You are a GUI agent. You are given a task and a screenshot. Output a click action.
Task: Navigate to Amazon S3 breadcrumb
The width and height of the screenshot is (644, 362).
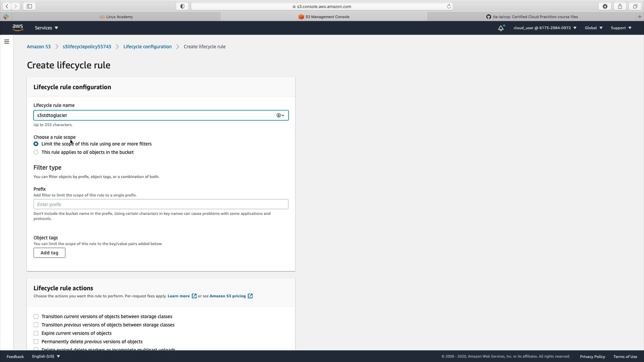coord(39,47)
